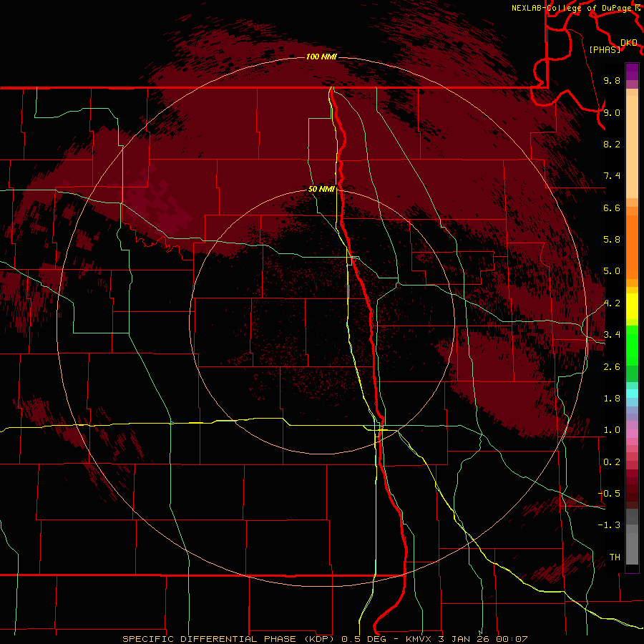The height and width of the screenshot is (644, 644).
Task: Pick the yellow band of the color scale
Action: click(632, 306)
